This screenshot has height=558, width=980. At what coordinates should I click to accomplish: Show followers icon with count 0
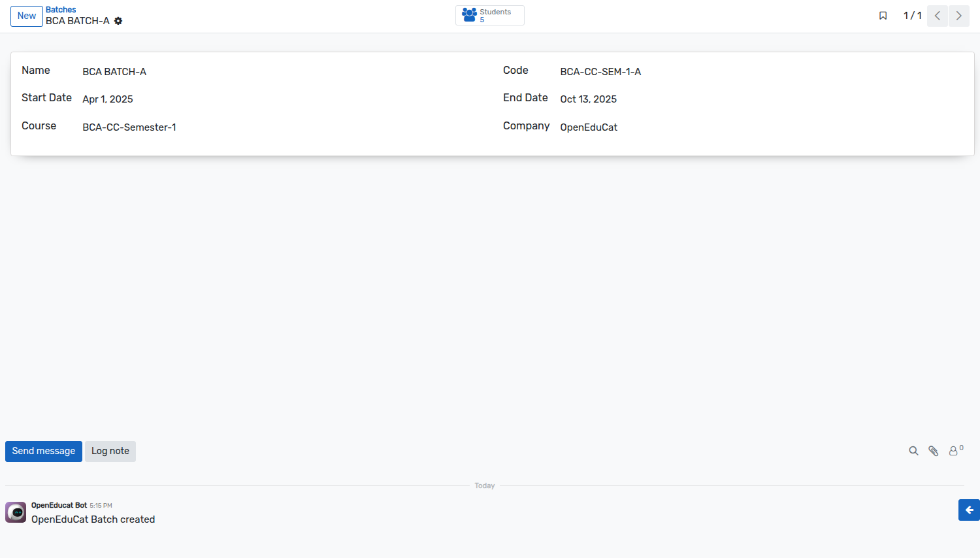click(x=956, y=451)
